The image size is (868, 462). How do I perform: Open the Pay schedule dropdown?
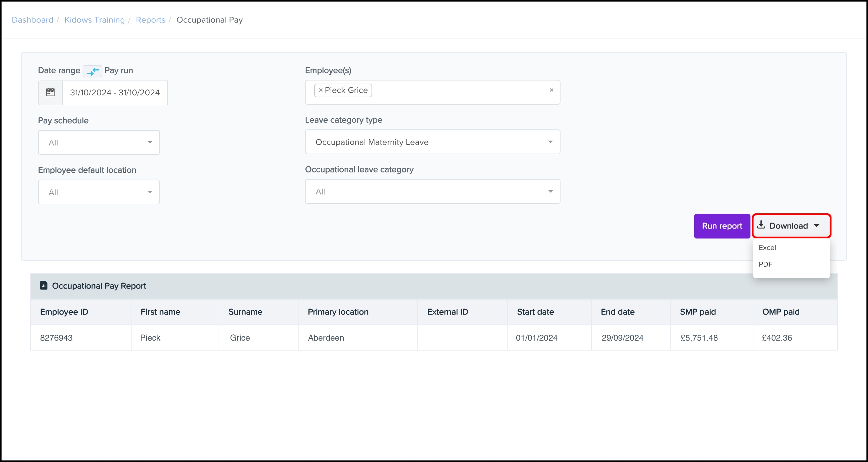tap(99, 143)
